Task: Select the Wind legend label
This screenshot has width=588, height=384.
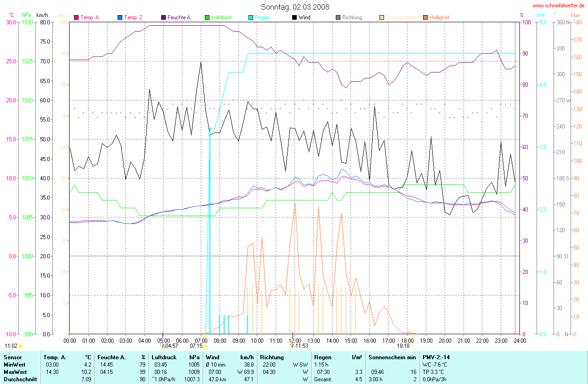Action: tap(304, 17)
